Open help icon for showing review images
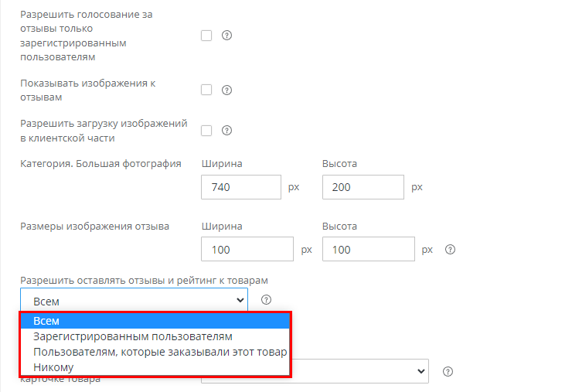 pos(226,90)
